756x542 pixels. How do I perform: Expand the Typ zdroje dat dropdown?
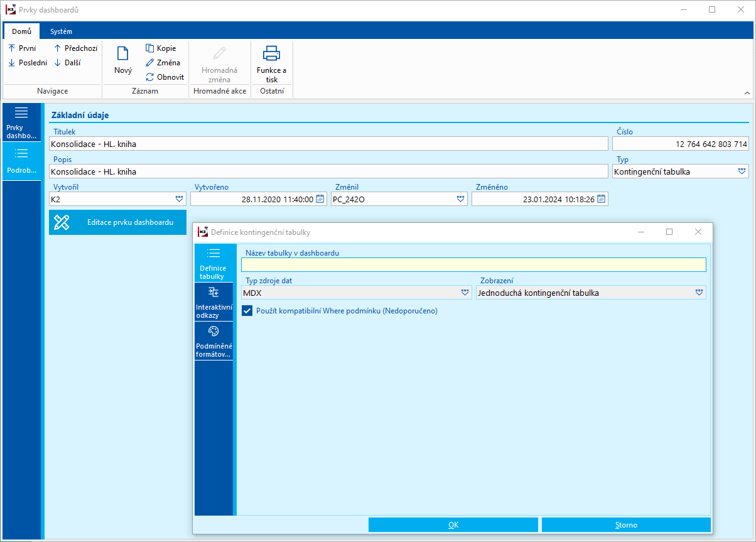point(465,293)
